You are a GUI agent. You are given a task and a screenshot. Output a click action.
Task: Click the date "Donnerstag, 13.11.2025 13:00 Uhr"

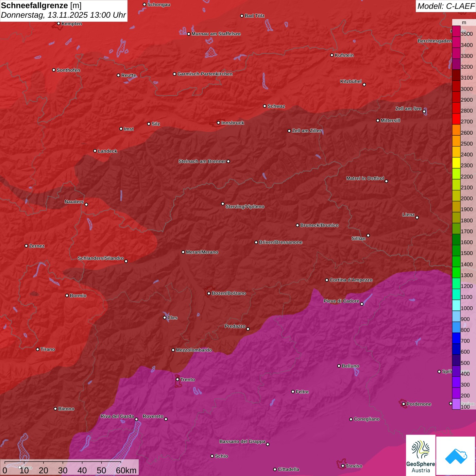click(64, 15)
